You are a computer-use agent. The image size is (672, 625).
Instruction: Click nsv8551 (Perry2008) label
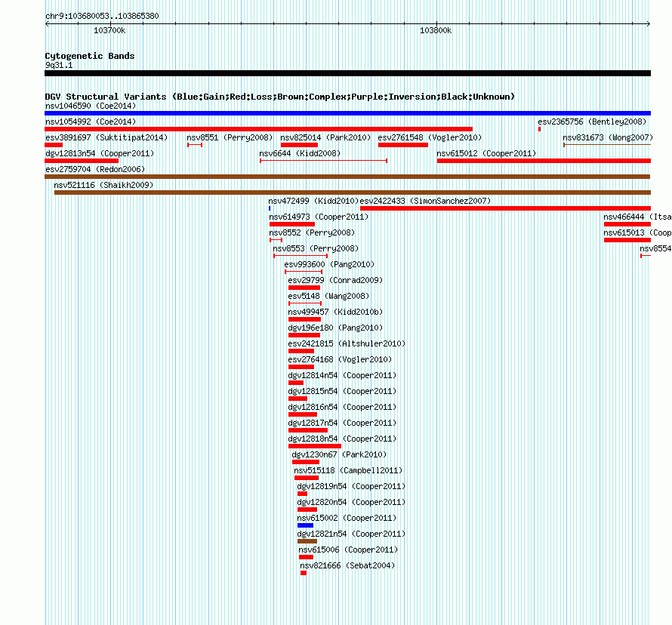click(x=230, y=137)
